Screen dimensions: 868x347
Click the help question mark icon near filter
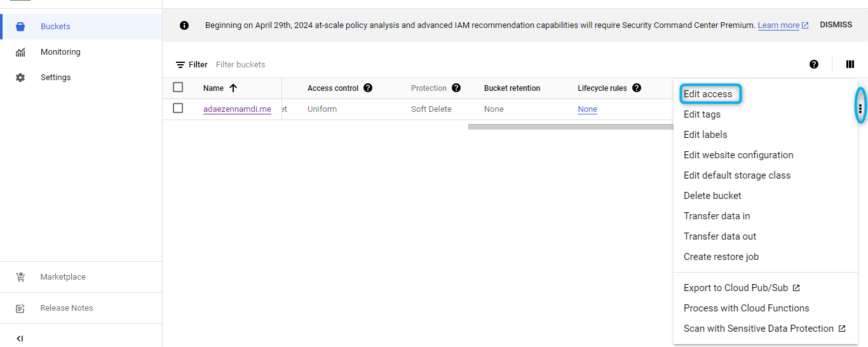click(x=814, y=64)
